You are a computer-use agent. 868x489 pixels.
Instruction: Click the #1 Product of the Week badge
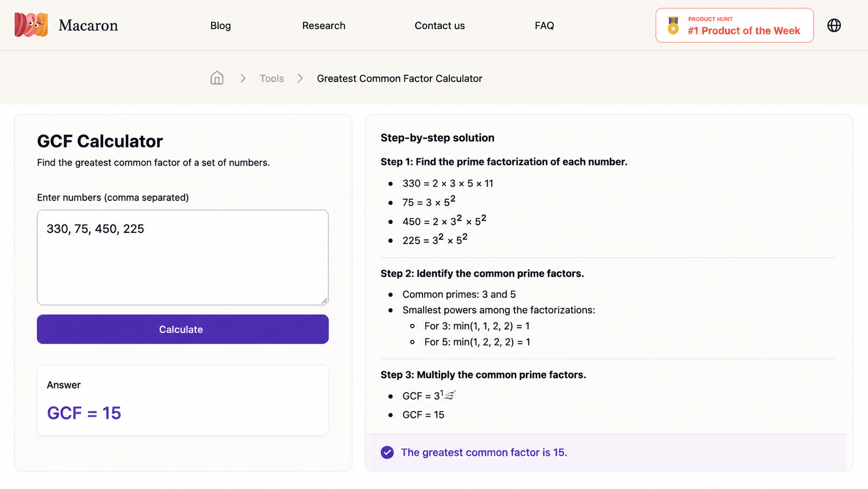pyautogui.click(x=734, y=25)
